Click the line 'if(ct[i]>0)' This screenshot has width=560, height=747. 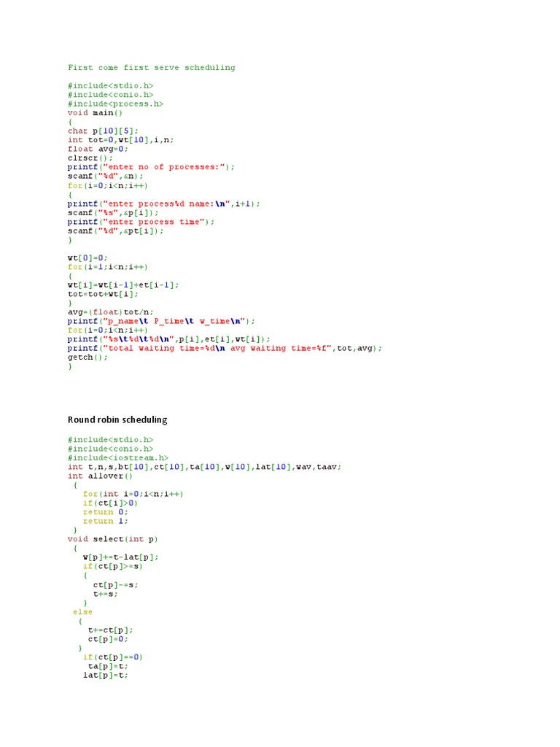[x=111, y=503]
